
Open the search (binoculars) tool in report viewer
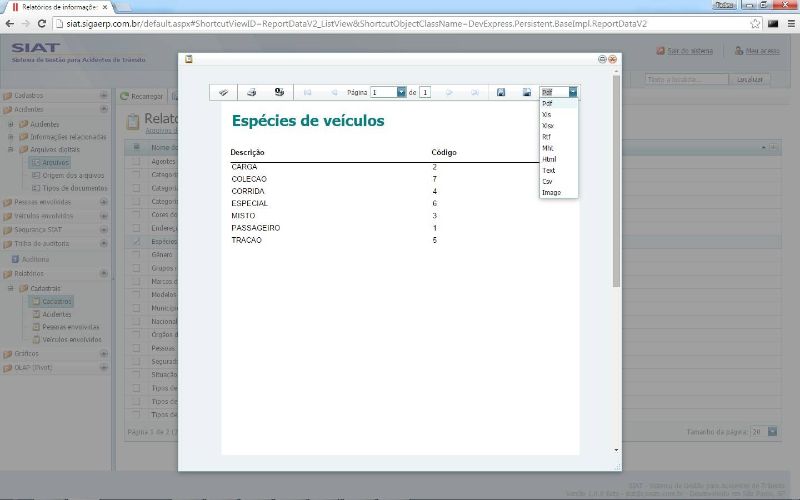tap(223, 92)
